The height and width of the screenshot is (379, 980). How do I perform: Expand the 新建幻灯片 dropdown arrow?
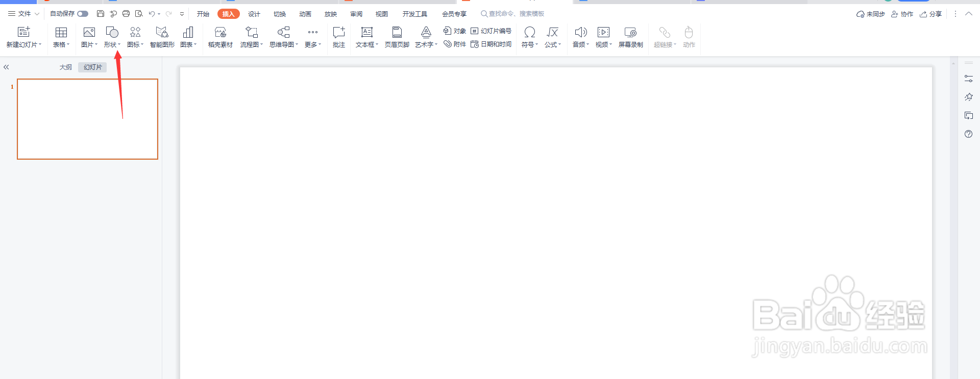(x=40, y=45)
